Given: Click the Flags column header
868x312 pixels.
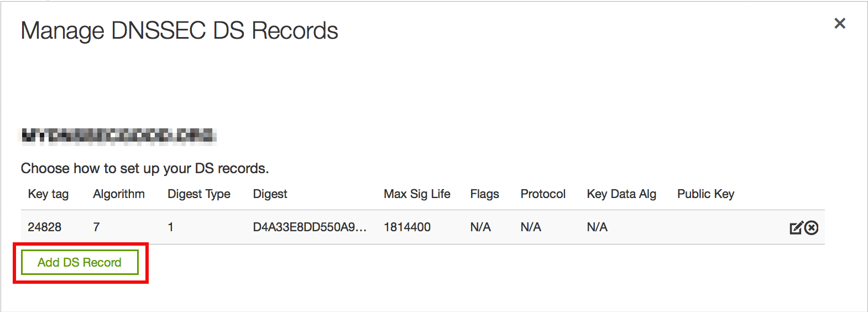Looking at the screenshot, I should click(484, 194).
